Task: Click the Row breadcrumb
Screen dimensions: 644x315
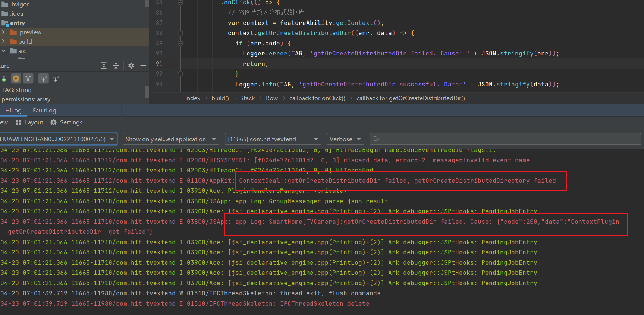Action: (x=272, y=98)
